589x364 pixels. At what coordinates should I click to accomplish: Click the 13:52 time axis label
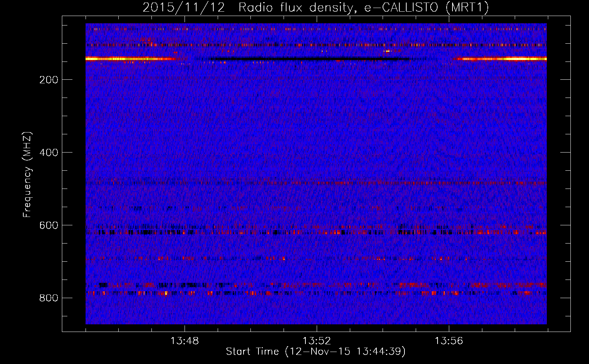pos(317,341)
